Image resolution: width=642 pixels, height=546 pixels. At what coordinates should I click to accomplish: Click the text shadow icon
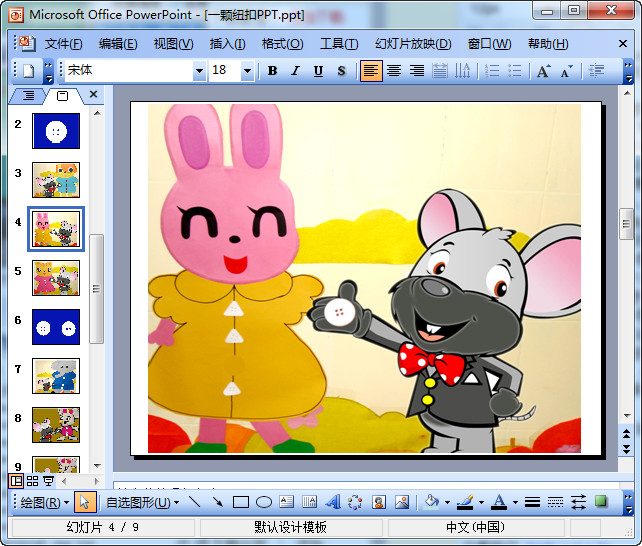(341, 71)
